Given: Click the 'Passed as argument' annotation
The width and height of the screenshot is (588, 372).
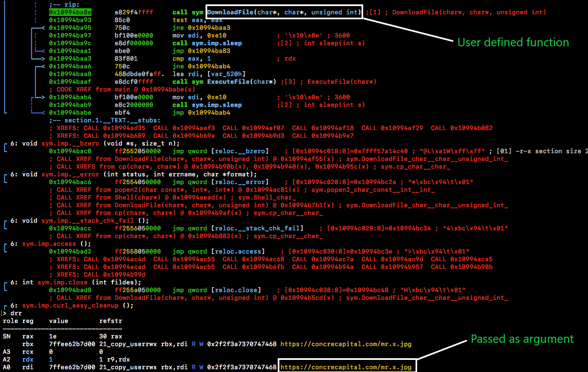Looking at the screenshot, I should [521, 339].
